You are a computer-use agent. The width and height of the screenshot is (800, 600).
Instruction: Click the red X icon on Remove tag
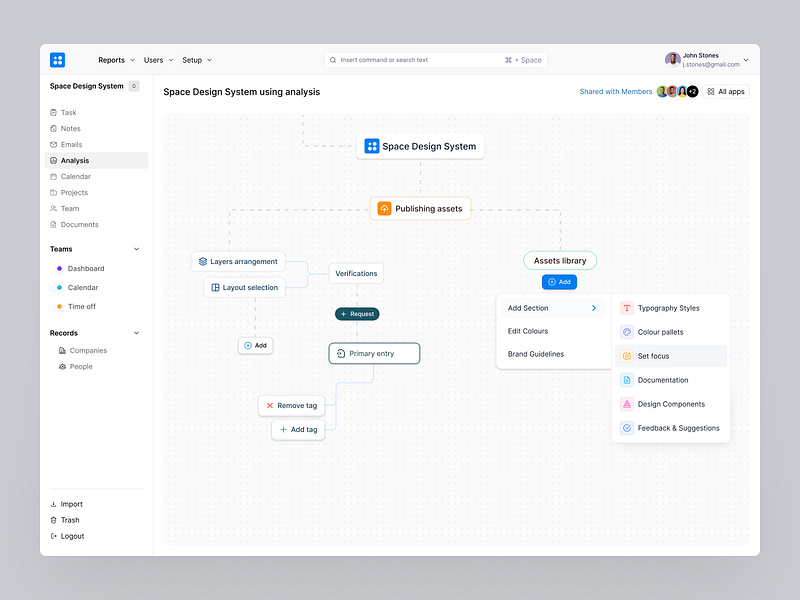tap(270, 405)
